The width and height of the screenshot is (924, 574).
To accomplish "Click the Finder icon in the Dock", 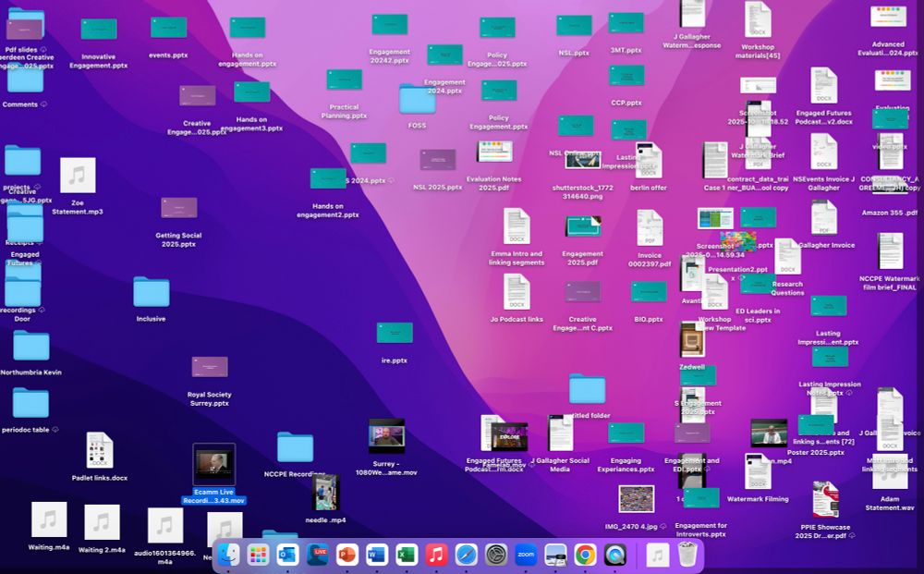I will (x=228, y=556).
